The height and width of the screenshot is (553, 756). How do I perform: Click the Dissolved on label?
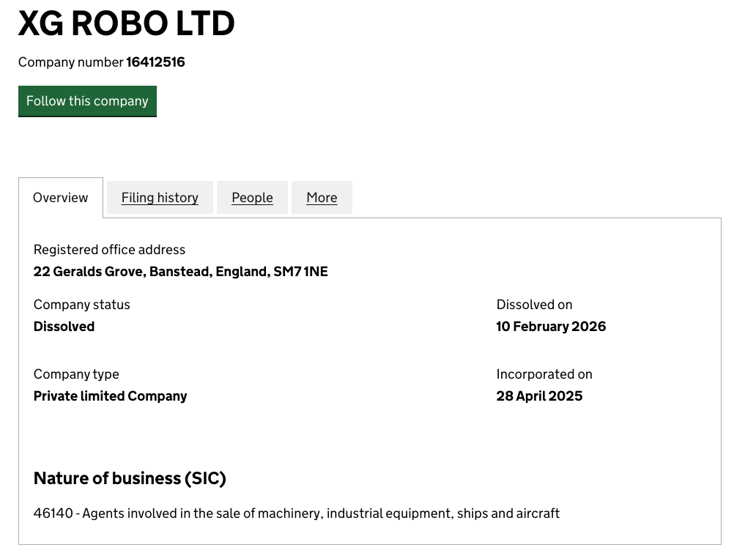click(x=534, y=305)
